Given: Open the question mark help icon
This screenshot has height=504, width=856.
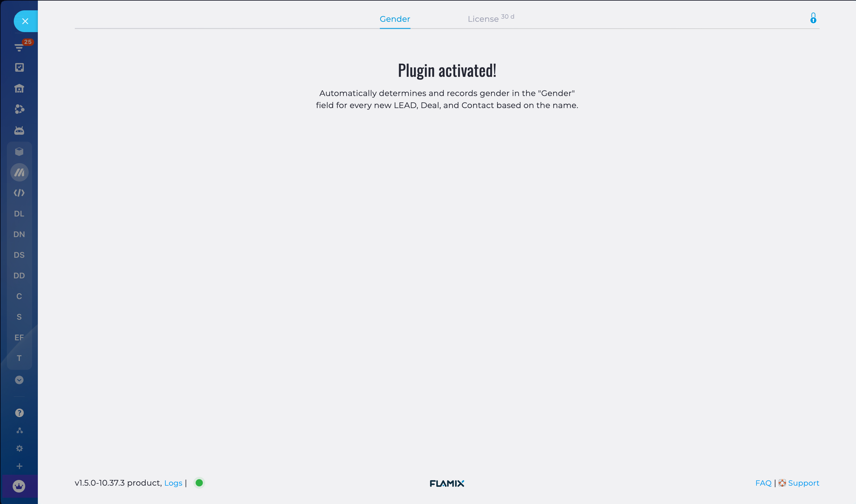Looking at the screenshot, I should tap(19, 413).
